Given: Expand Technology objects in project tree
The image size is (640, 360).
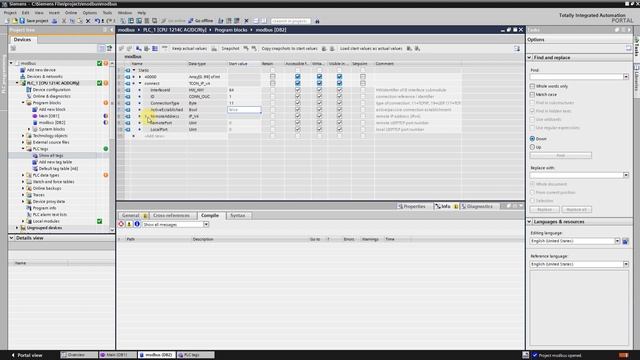Looking at the screenshot, I should pos(23,136).
